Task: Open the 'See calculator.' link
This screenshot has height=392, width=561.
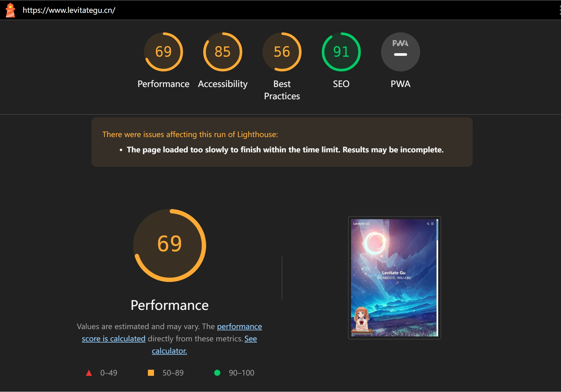Action: pos(250,339)
